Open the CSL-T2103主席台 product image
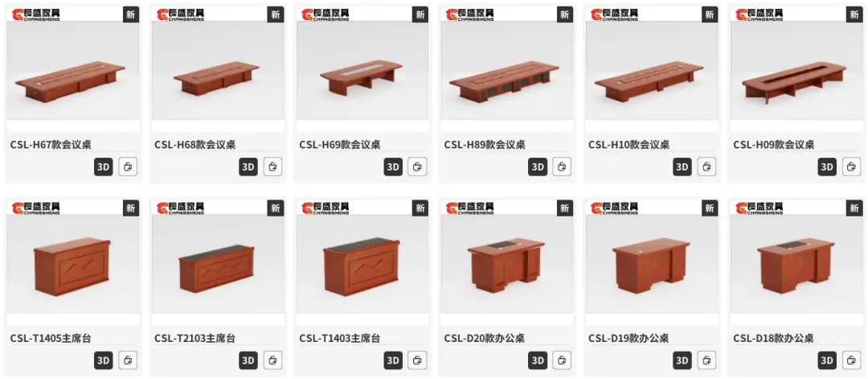The width and height of the screenshot is (868, 379). click(x=218, y=262)
